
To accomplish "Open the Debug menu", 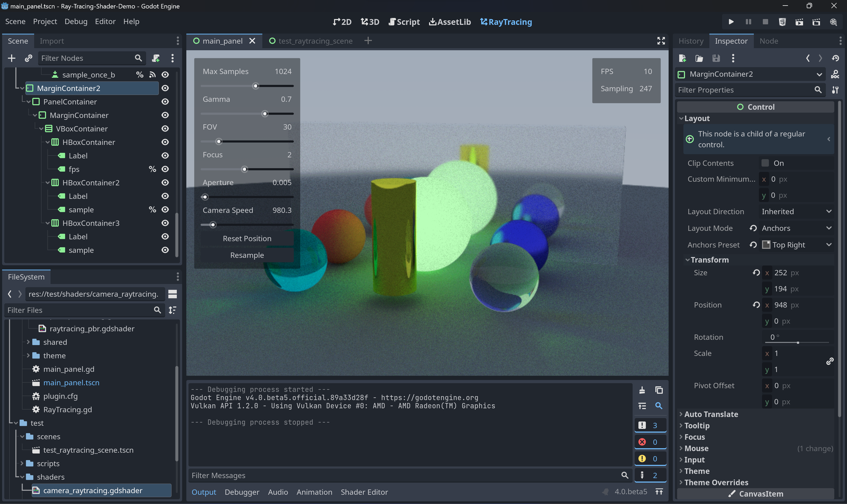I will point(76,21).
